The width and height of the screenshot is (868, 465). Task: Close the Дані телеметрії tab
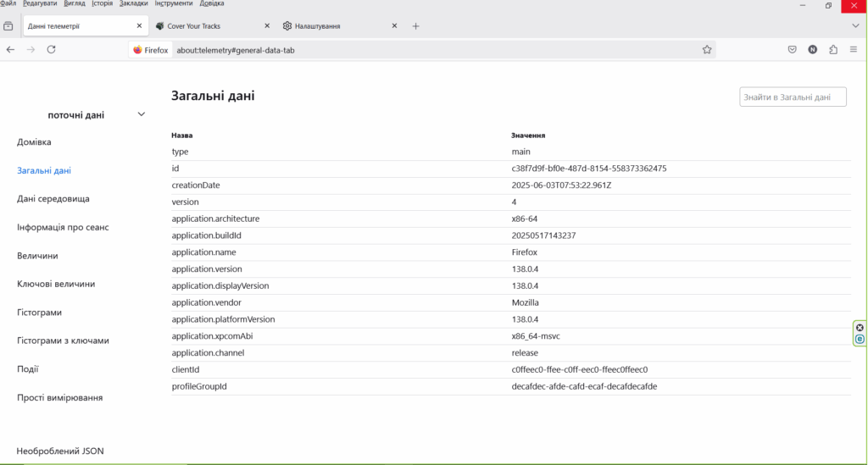[139, 26]
